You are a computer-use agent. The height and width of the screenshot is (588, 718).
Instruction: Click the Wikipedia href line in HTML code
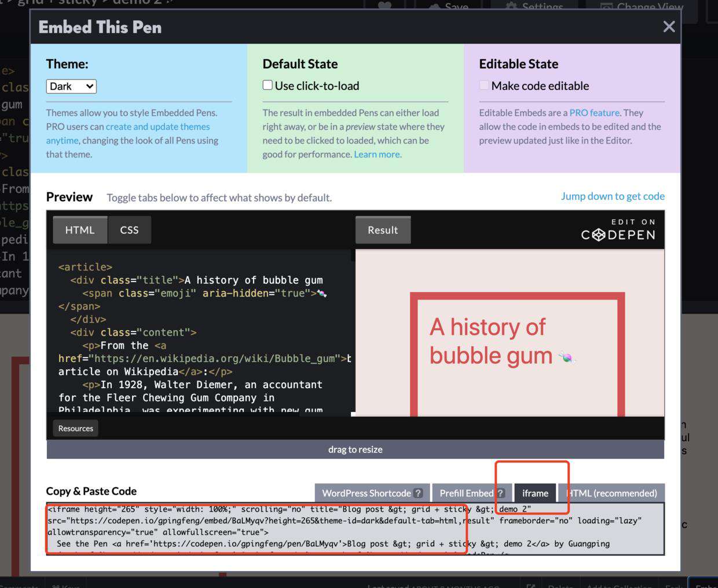click(204, 359)
